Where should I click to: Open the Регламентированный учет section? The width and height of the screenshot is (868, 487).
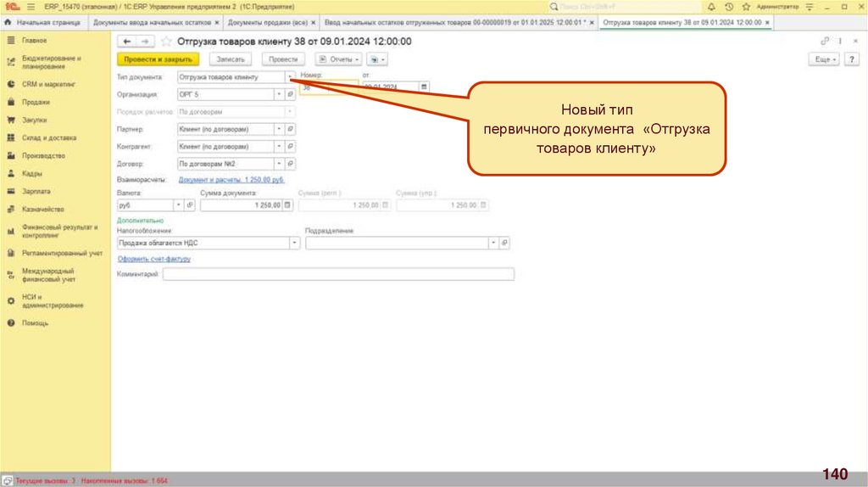point(62,253)
